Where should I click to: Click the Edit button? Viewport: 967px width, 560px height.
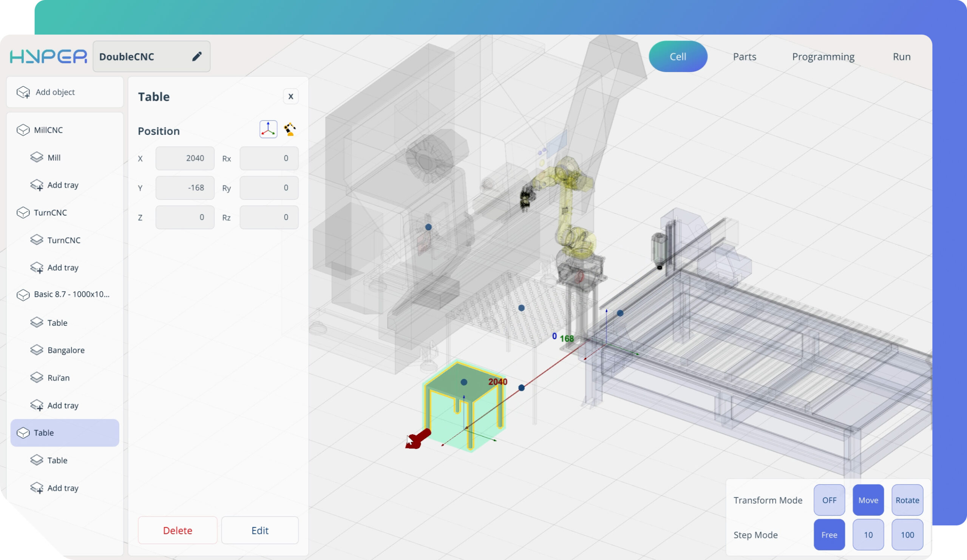[260, 531]
